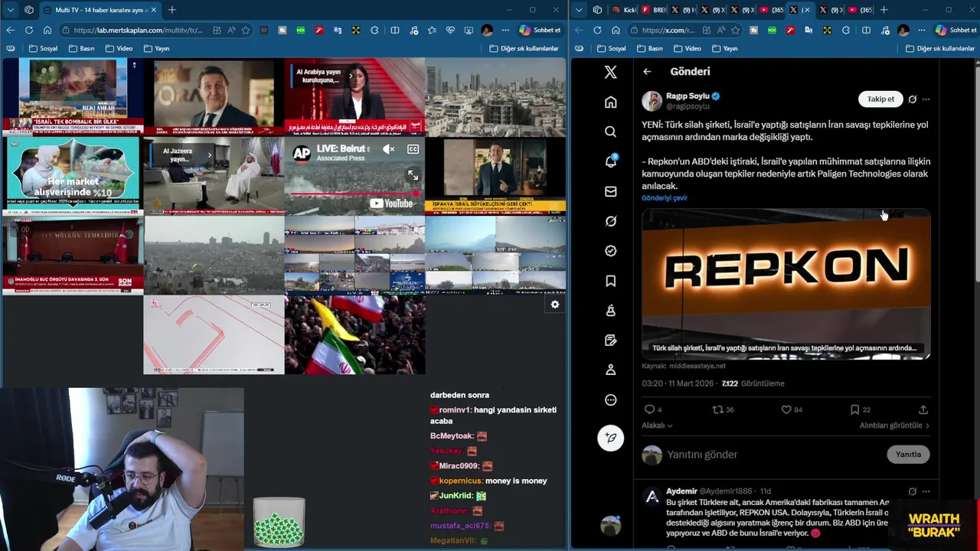Bookmark the post with 22 bookmarks
Viewport: 980px width, 551px height.
[854, 409]
